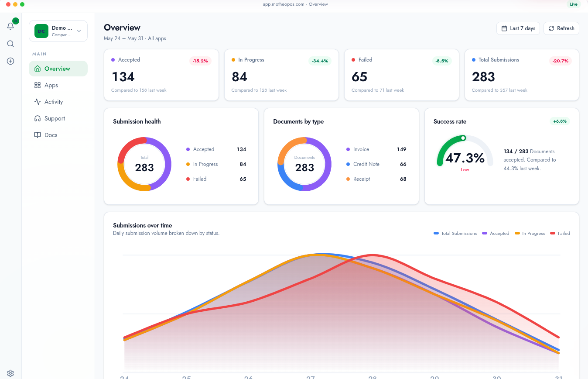
Task: Open Support in the sidebar
Action: [x=58, y=118]
